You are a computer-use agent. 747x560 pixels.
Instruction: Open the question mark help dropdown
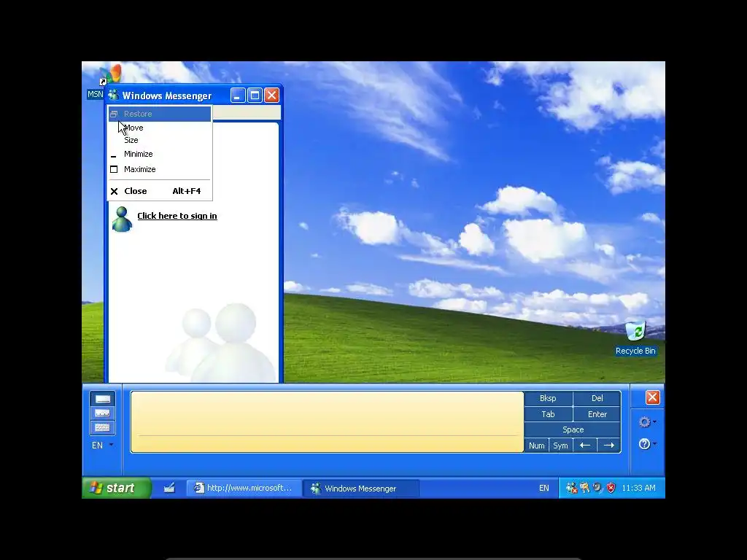coord(648,444)
